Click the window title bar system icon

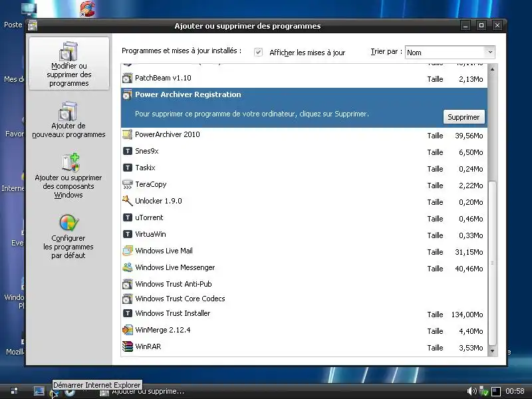tap(33, 25)
